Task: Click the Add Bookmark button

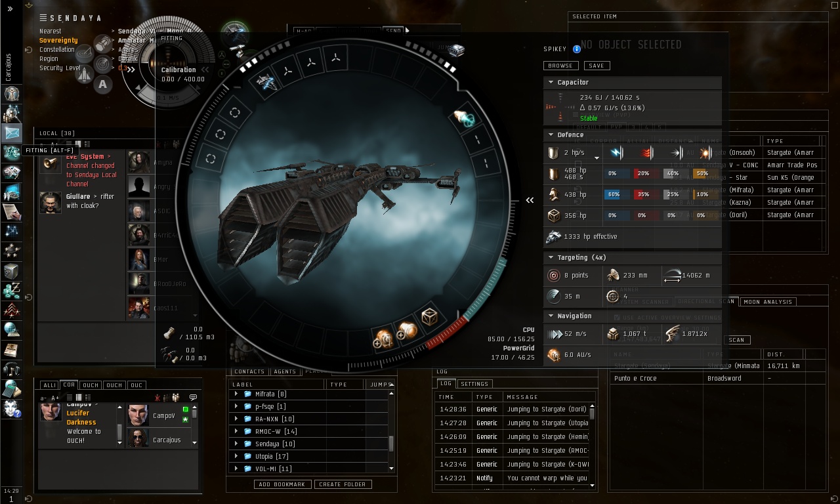Action: click(x=282, y=484)
